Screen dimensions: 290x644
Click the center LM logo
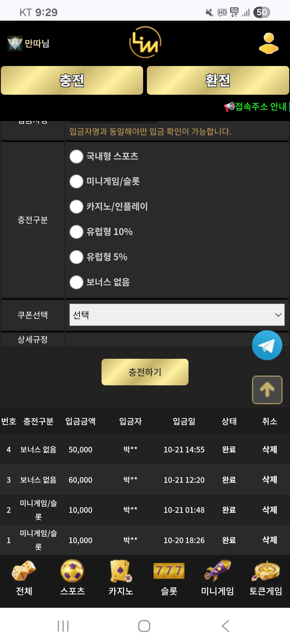(x=145, y=42)
